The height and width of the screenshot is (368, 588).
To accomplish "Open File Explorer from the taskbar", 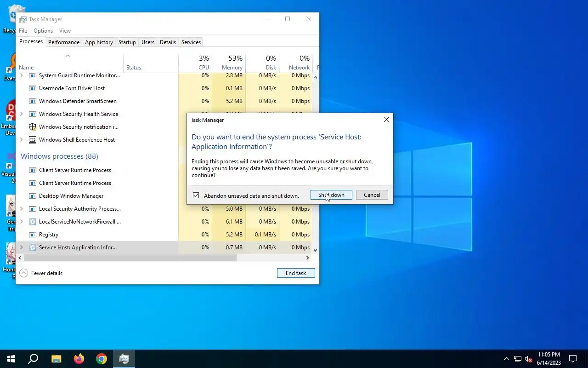I will click(56, 359).
